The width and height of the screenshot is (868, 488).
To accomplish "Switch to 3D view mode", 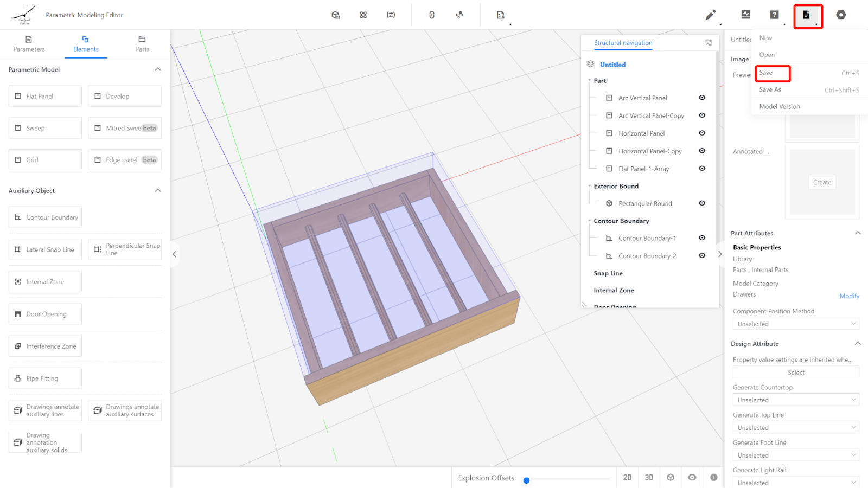I will (649, 477).
